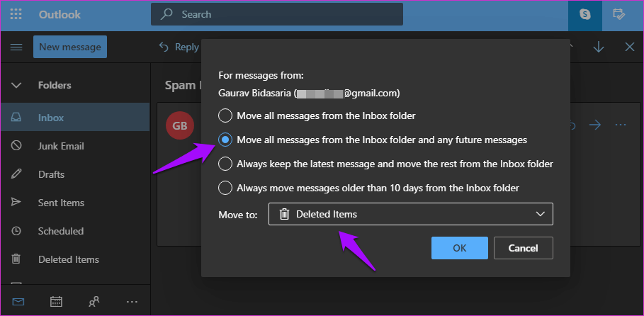Click the Cancel button

[524, 248]
